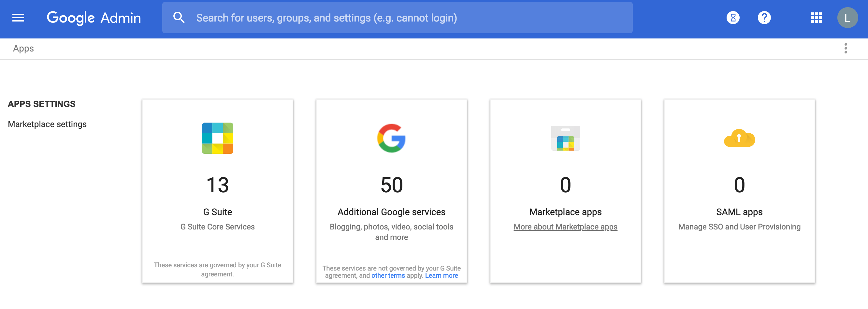This screenshot has height=309, width=868.
Task: Click the SAML cloud key icon
Action: 739,138
